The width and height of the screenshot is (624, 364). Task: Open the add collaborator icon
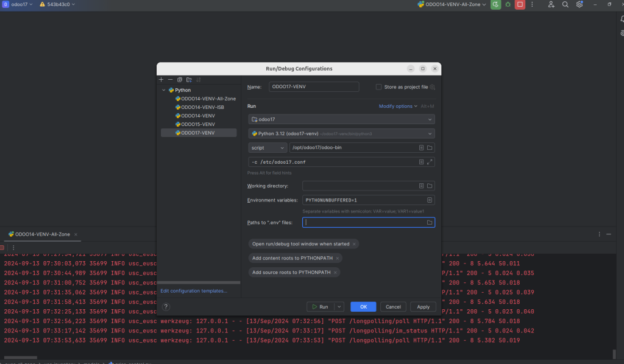[x=551, y=4]
